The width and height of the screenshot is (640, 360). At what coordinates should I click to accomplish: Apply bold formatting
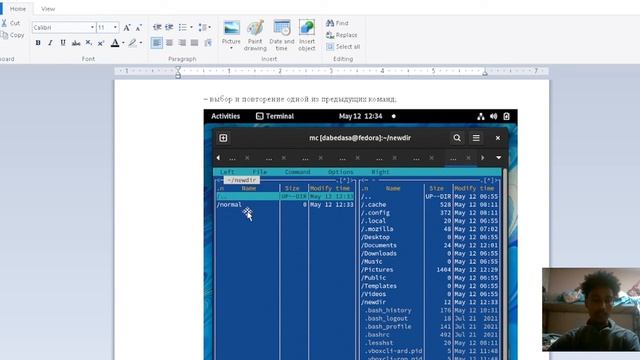pos(38,42)
